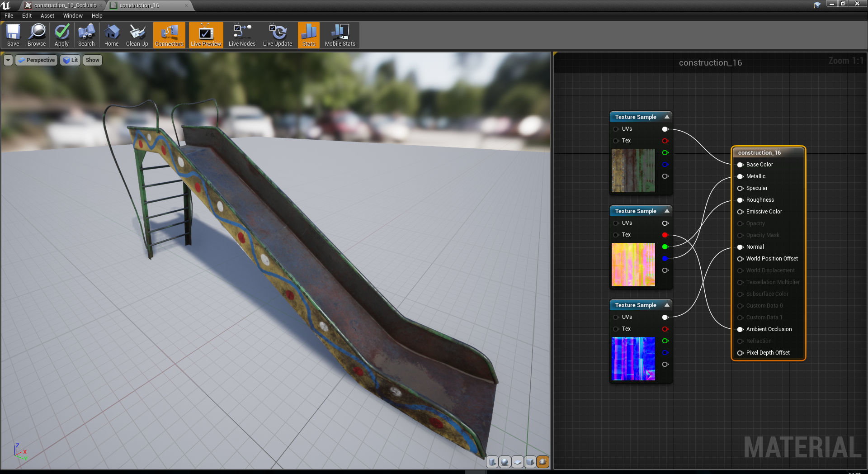Click the tutorial graduation cap icon
This screenshot has width=868, height=474.
(x=817, y=5)
